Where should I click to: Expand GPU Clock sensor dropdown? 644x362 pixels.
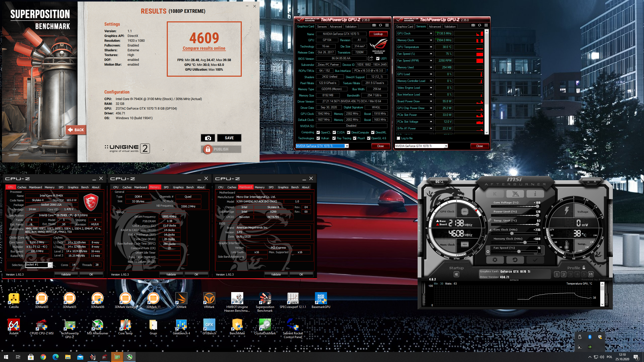[431, 33]
